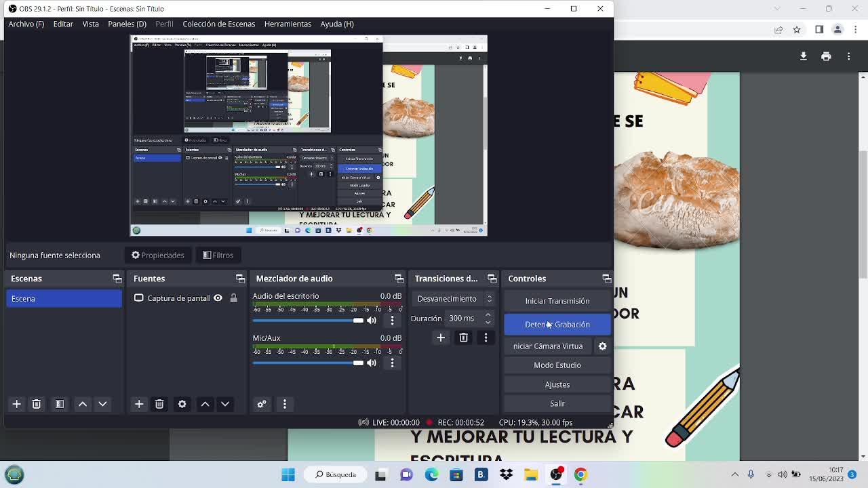The image size is (868, 488).
Task: Delete the selected source with trash icon
Action: click(159, 404)
